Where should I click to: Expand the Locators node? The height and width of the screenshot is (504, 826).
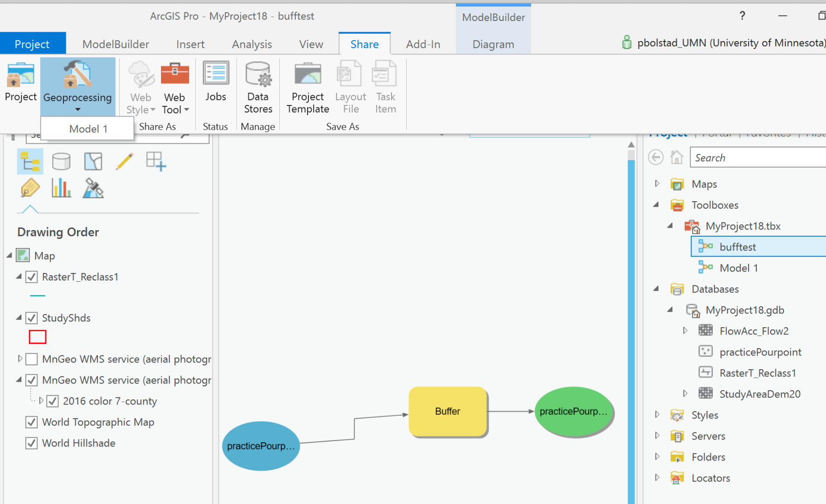(657, 477)
